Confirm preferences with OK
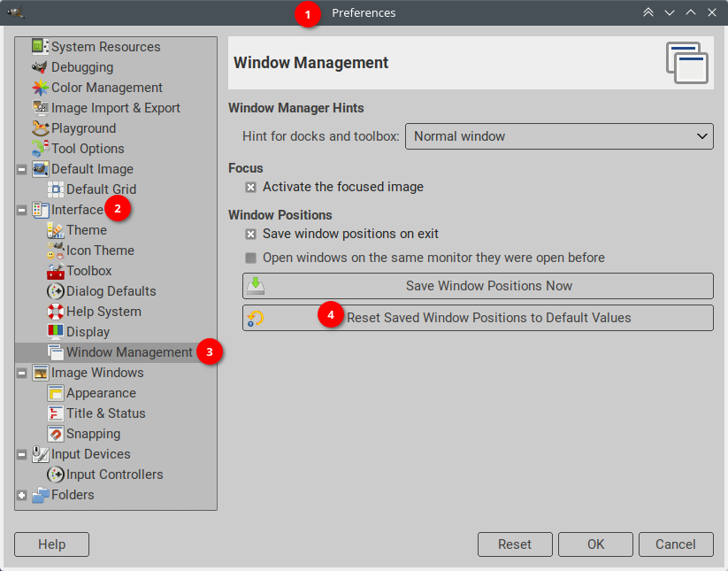728x571 pixels. [x=595, y=544]
